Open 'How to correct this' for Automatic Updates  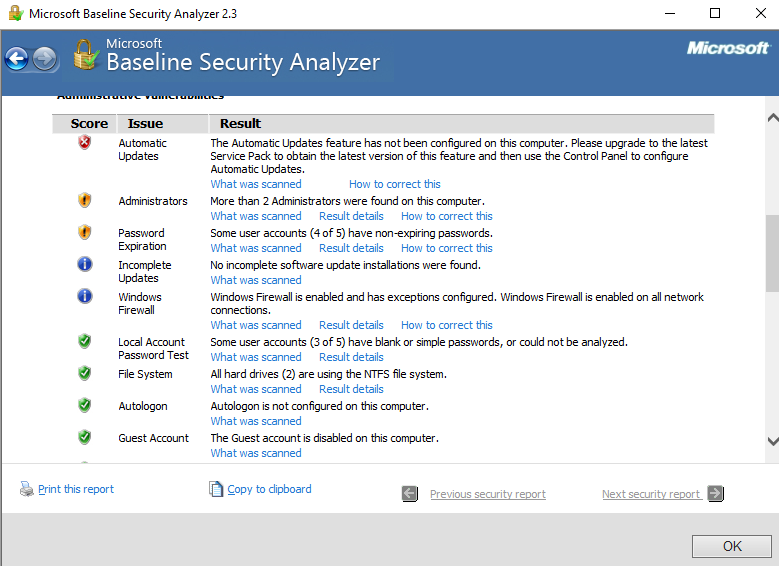394,184
